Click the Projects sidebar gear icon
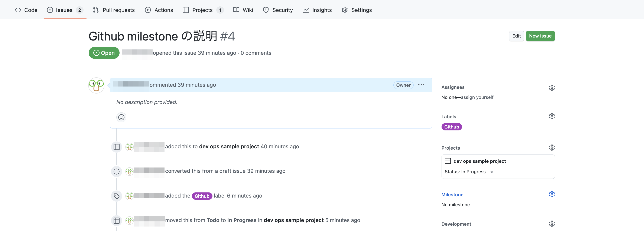The height and width of the screenshot is (231, 644). pos(552,148)
